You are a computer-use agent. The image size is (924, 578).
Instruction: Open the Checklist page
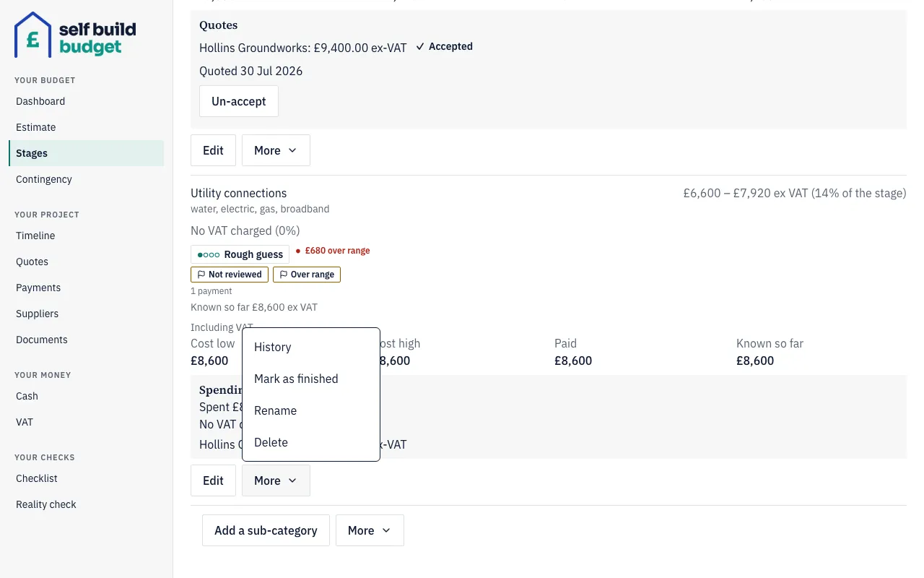(86, 478)
